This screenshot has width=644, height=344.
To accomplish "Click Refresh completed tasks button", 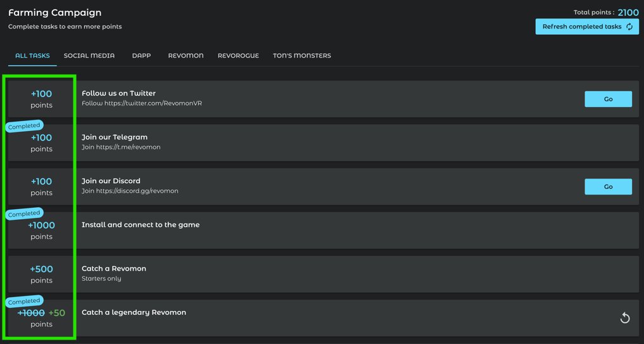I will click(x=587, y=27).
